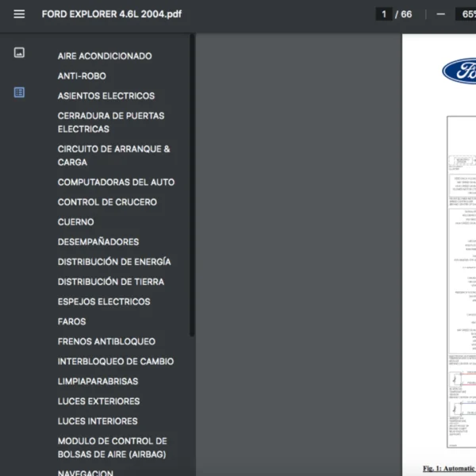Open CERRADURA DE PUERTAS ELECTRICAS bookmark
476x476 pixels.
[x=111, y=122]
